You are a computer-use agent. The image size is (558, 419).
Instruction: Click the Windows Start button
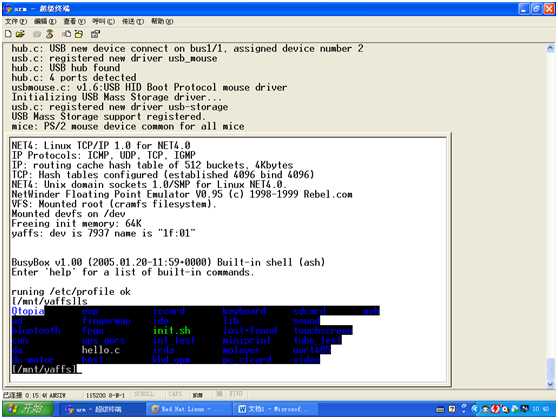pyautogui.click(x=28, y=409)
